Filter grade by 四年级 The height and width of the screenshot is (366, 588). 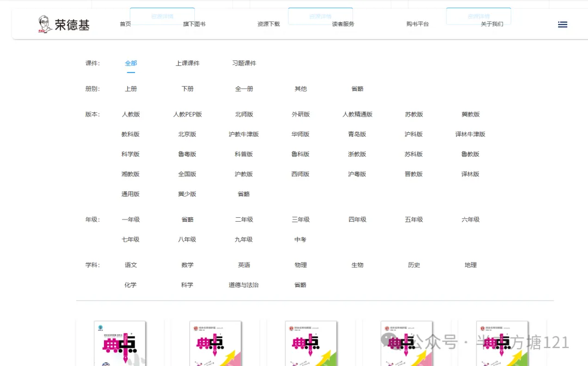click(357, 219)
